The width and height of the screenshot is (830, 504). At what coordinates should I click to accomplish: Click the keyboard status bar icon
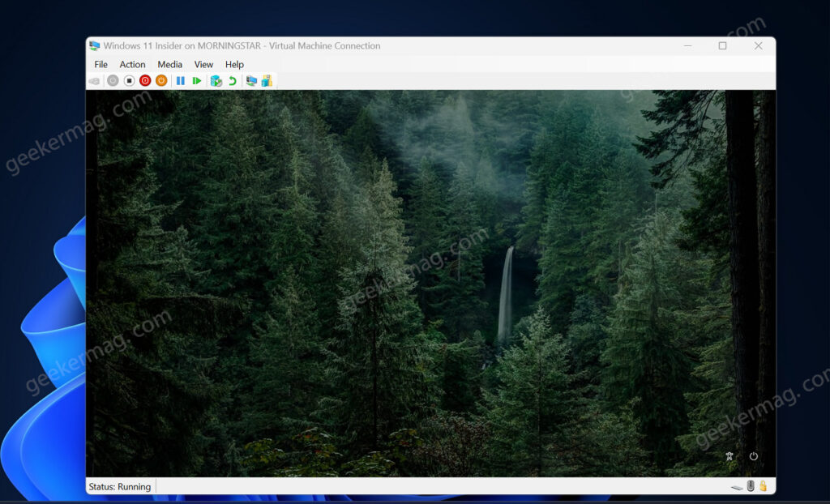[x=737, y=486]
